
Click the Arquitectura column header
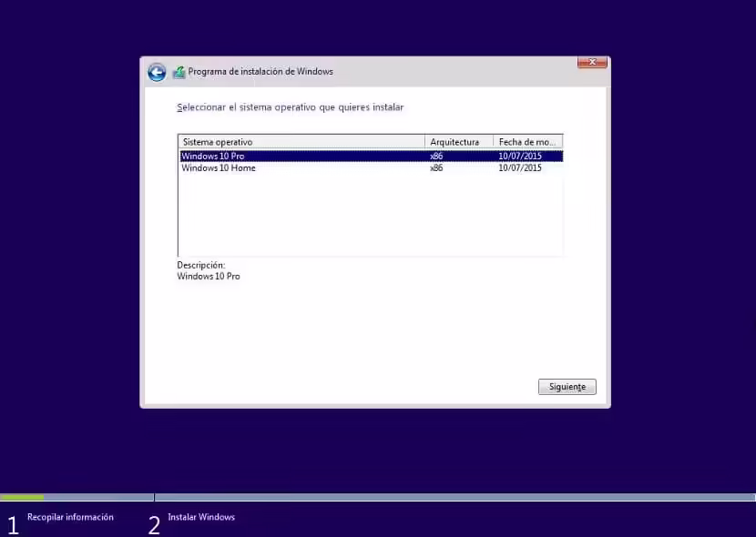pyautogui.click(x=459, y=142)
